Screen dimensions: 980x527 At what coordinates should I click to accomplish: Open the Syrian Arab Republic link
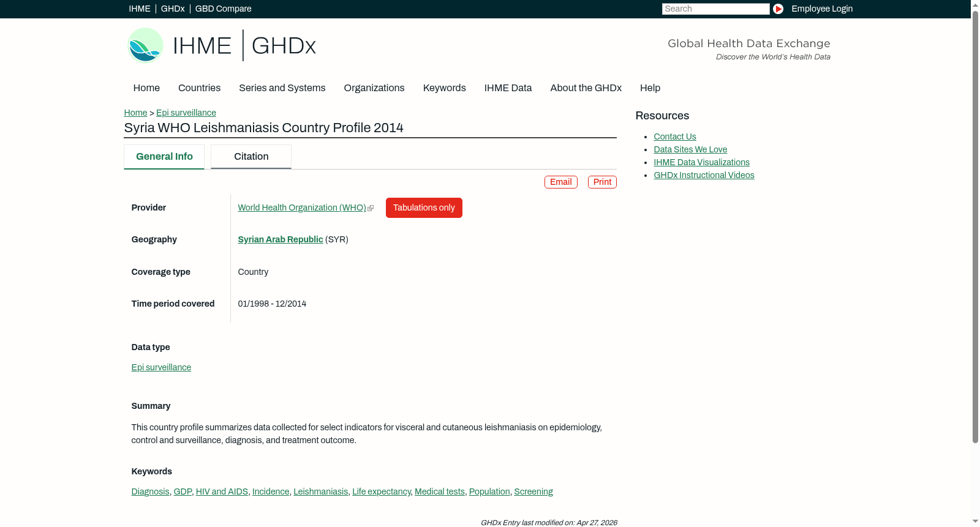tap(281, 239)
